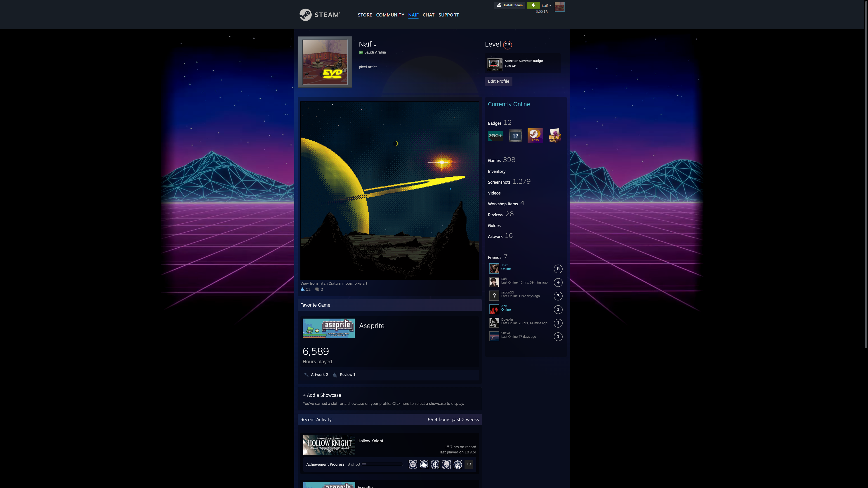Click the third Hollow Knight achievement icon
This screenshot has height=488, width=868.
point(435,465)
